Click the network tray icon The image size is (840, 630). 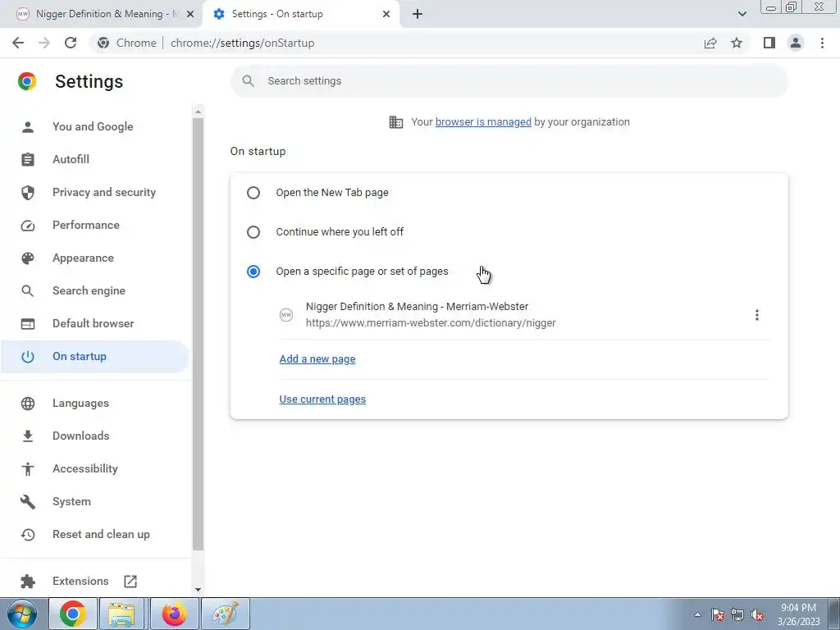coord(737,614)
